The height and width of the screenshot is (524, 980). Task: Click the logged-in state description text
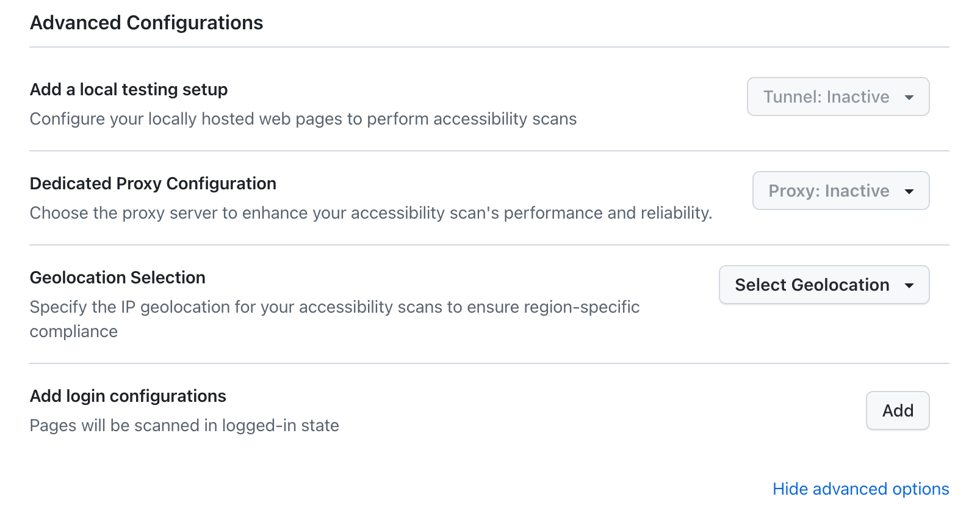(x=184, y=425)
